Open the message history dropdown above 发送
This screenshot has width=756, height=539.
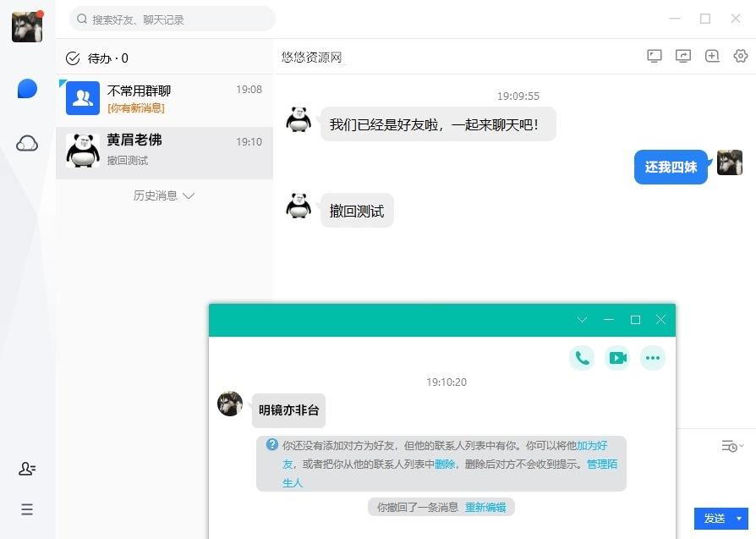(x=731, y=446)
